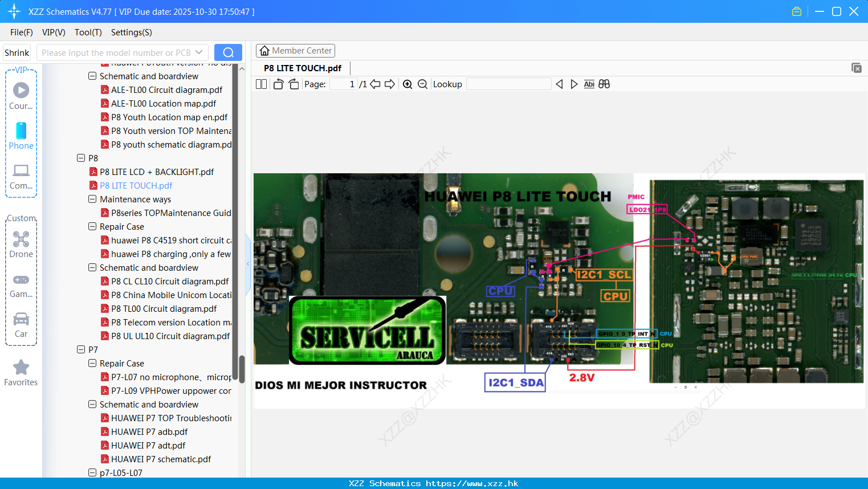Open the Courses sidebar category
This screenshot has height=489, width=868.
21,96
